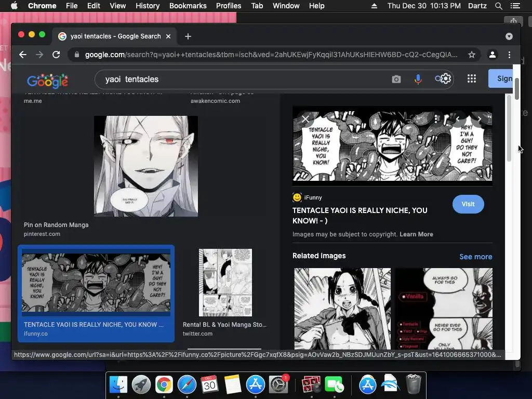Open System Preferences from the Dock
This screenshot has height=399, width=532.
point(278,384)
